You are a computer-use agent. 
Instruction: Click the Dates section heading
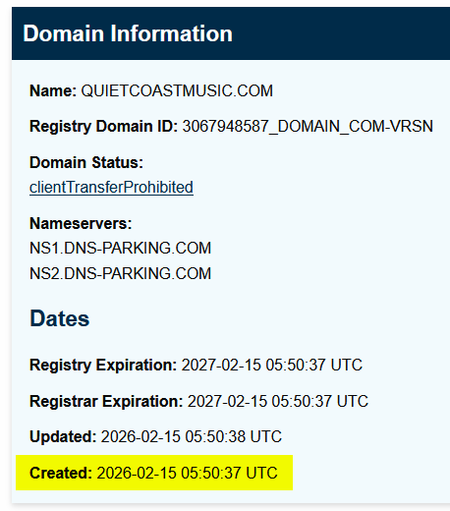[x=60, y=319]
